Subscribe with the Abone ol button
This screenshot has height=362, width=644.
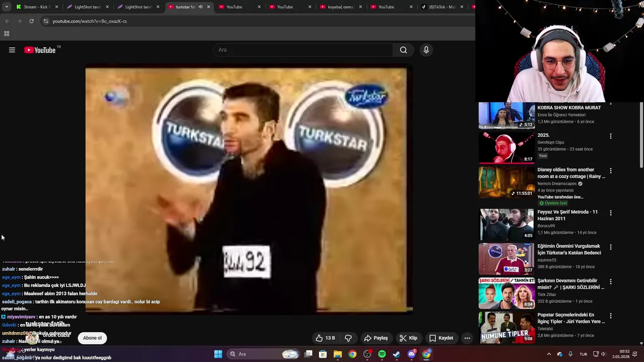(92, 338)
